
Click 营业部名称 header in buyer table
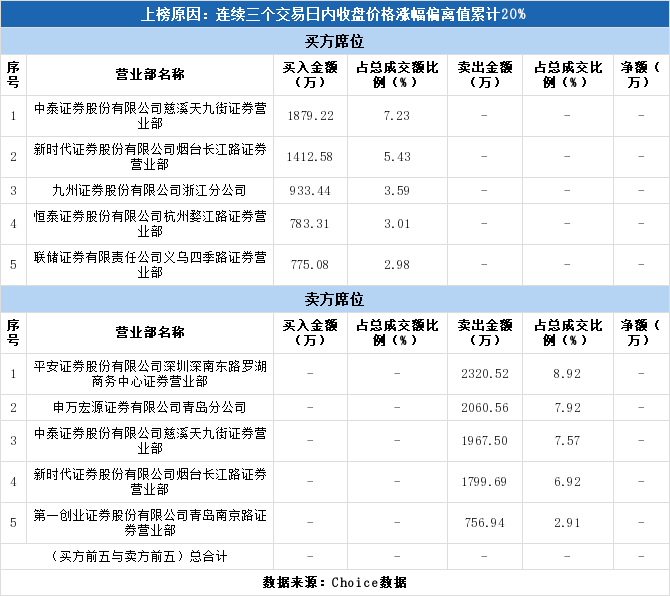150,75
